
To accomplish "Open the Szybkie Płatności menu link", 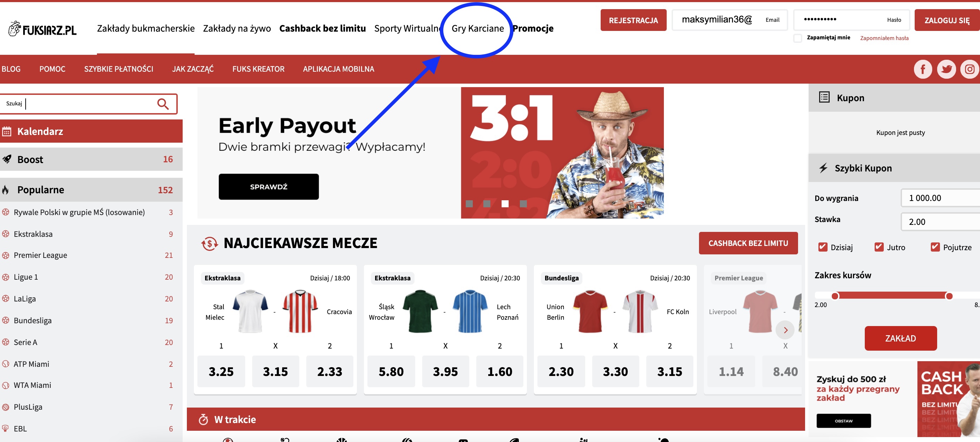I will click(119, 69).
